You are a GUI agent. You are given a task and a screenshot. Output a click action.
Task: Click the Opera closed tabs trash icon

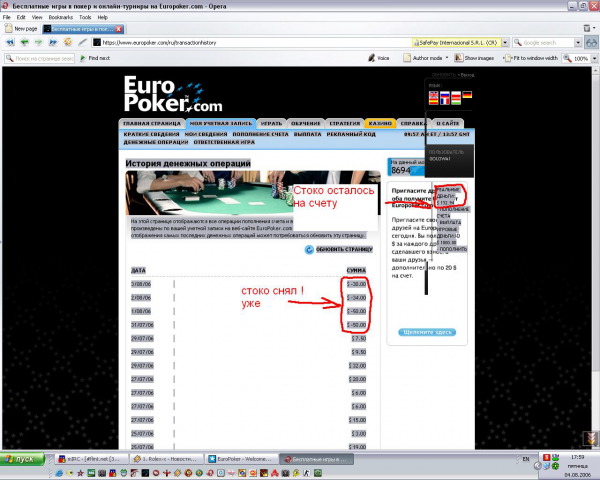click(x=587, y=28)
